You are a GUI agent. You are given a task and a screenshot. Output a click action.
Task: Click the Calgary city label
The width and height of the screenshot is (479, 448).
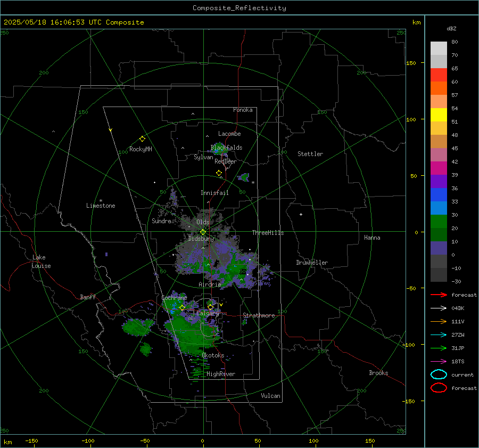pos(208,313)
